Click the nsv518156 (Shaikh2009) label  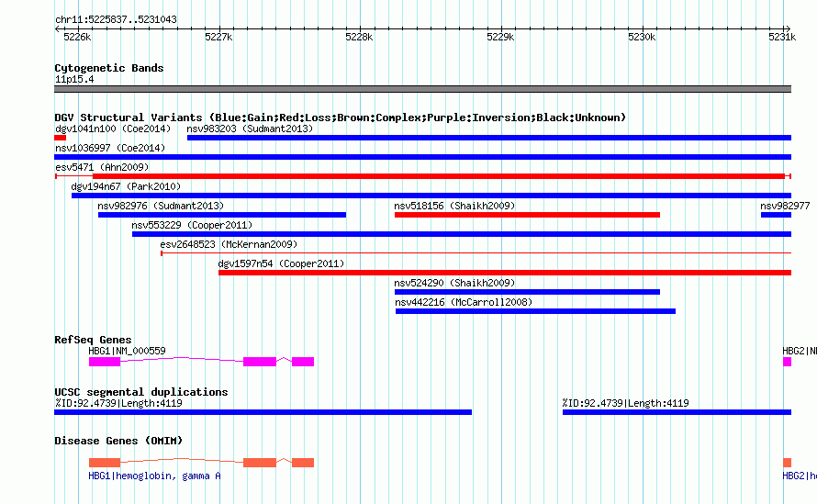(454, 206)
